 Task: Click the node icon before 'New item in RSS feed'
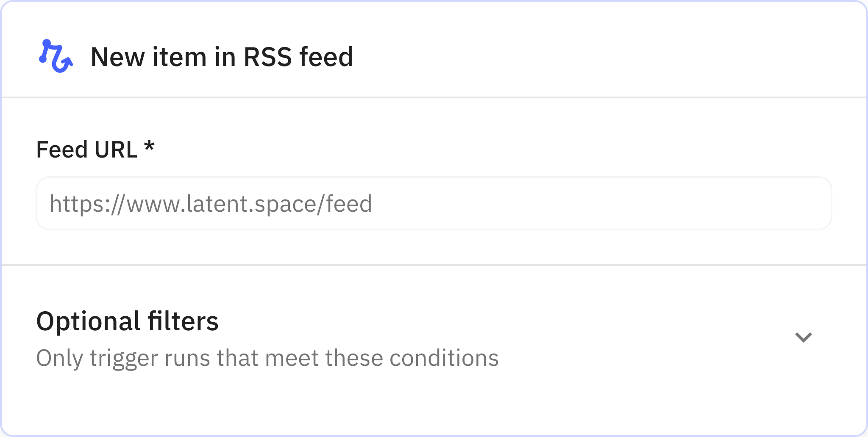point(56,56)
